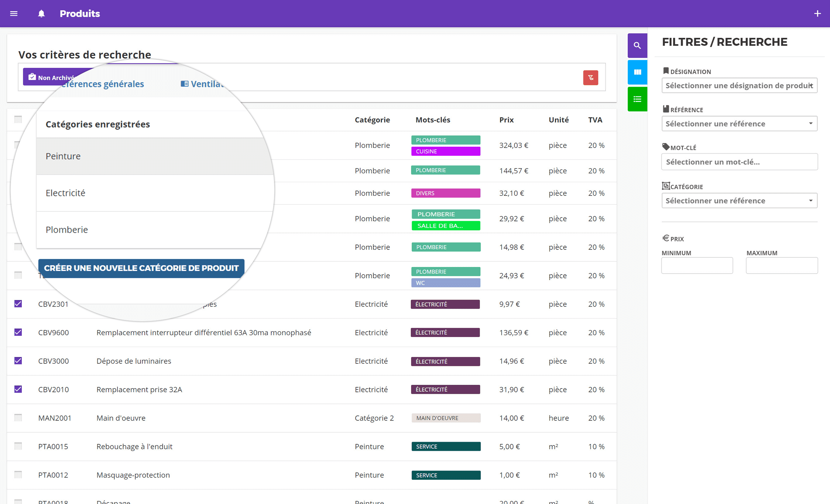This screenshot has width=830, height=504.
Task: Click the Catégorie 2 cell
Action: click(374, 418)
